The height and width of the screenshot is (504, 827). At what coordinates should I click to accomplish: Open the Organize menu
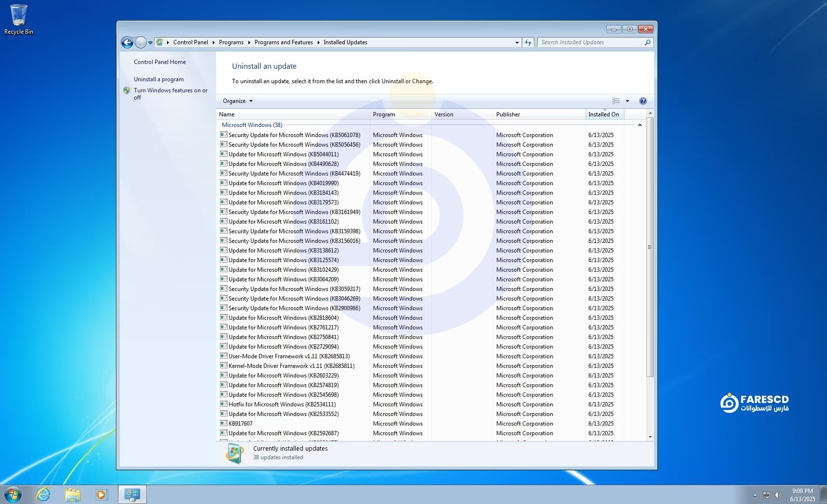(238, 101)
